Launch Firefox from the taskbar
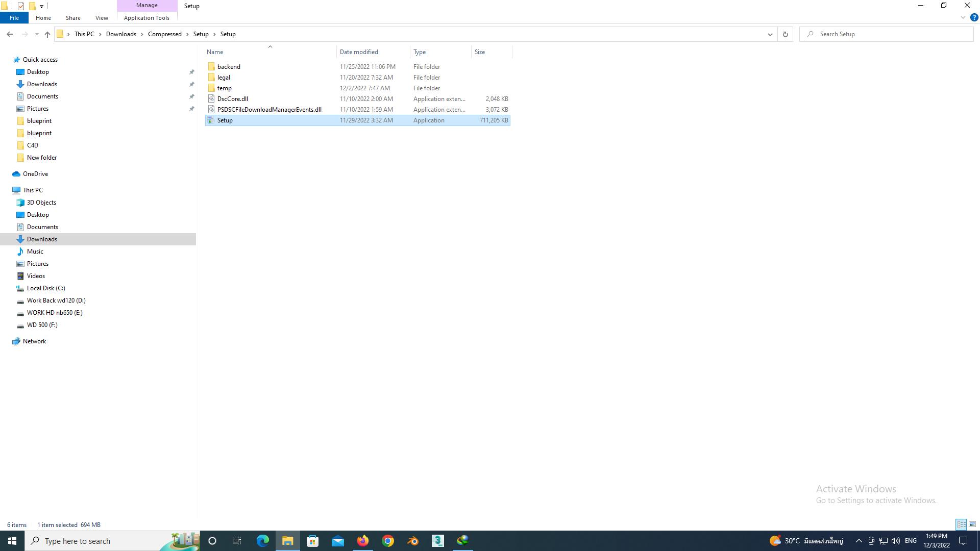Image resolution: width=980 pixels, height=551 pixels. (x=363, y=541)
